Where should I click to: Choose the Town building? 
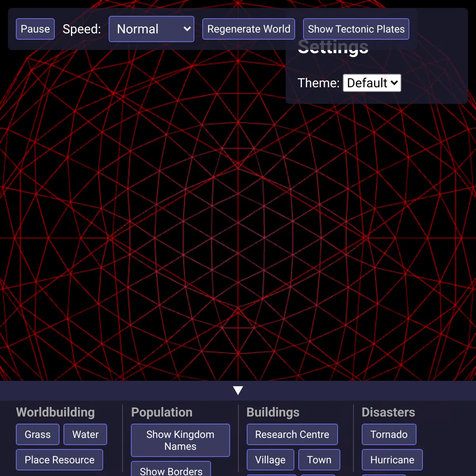[319, 460]
